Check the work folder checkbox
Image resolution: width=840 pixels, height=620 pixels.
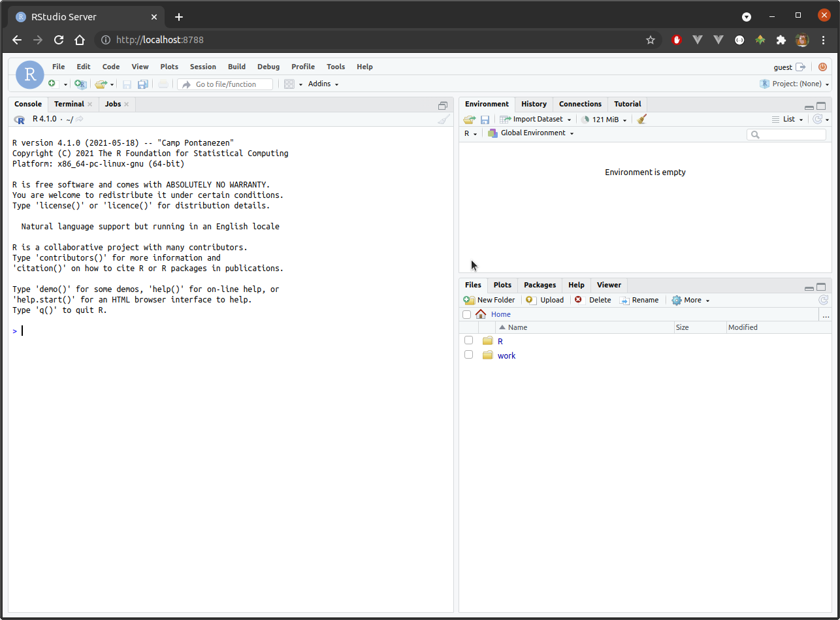click(x=468, y=355)
